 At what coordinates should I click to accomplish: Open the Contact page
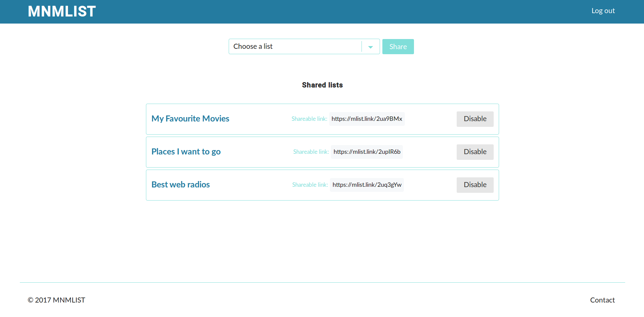[x=602, y=300]
